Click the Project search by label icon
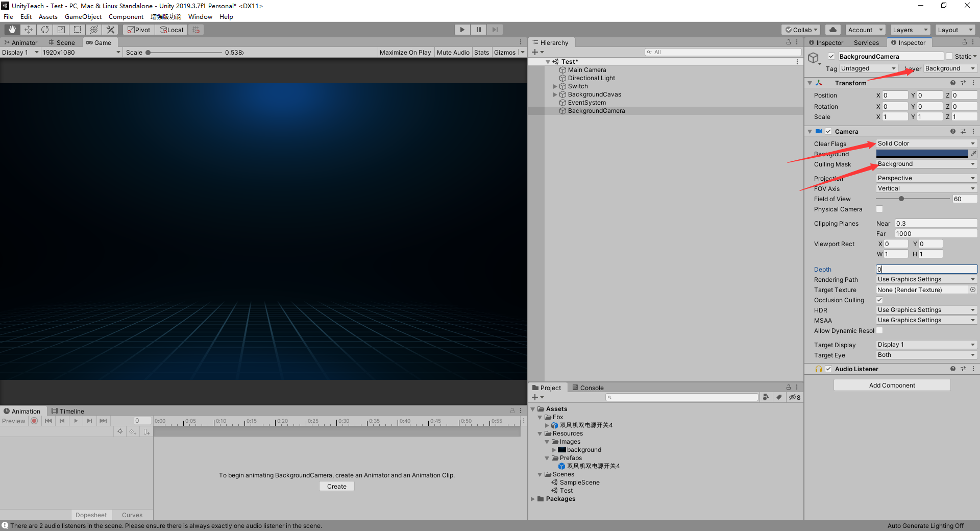Viewport: 980px width, 531px height. click(x=779, y=397)
